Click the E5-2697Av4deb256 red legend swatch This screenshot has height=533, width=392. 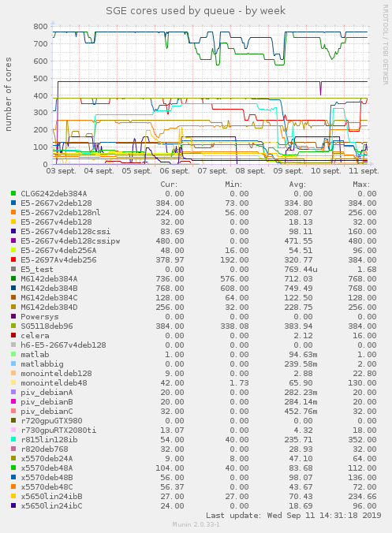pos(13,259)
